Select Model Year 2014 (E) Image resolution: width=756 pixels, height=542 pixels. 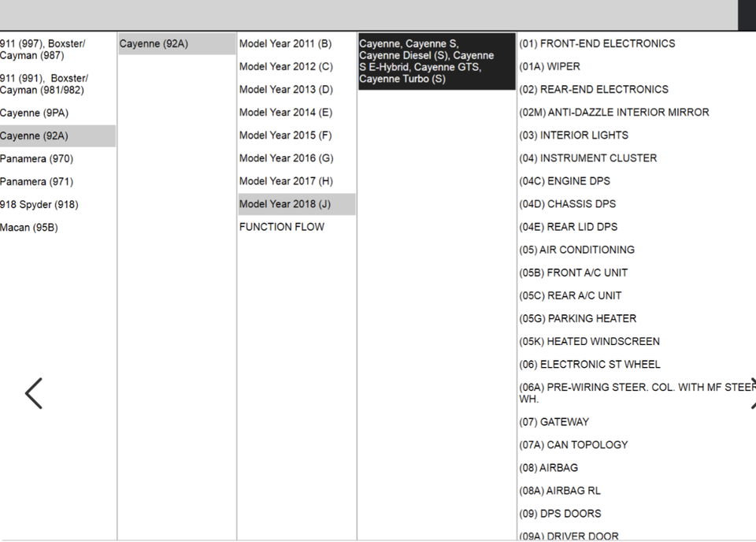coord(285,113)
